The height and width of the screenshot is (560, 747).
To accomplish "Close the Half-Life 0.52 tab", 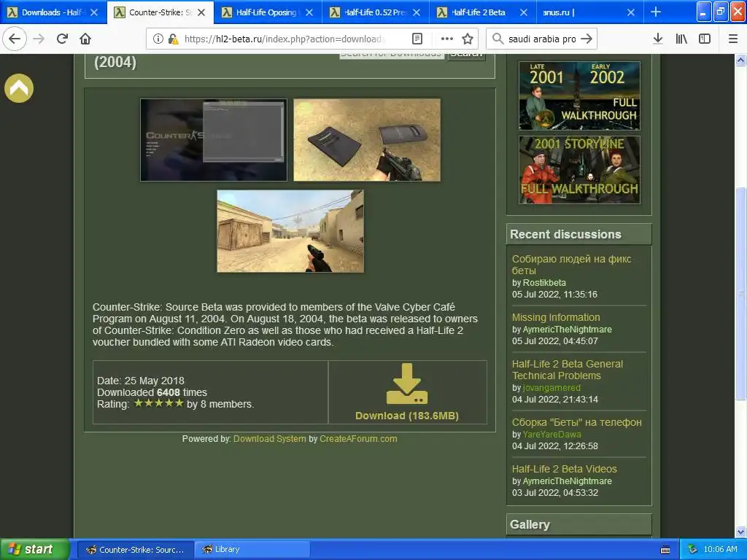I will click(x=417, y=12).
